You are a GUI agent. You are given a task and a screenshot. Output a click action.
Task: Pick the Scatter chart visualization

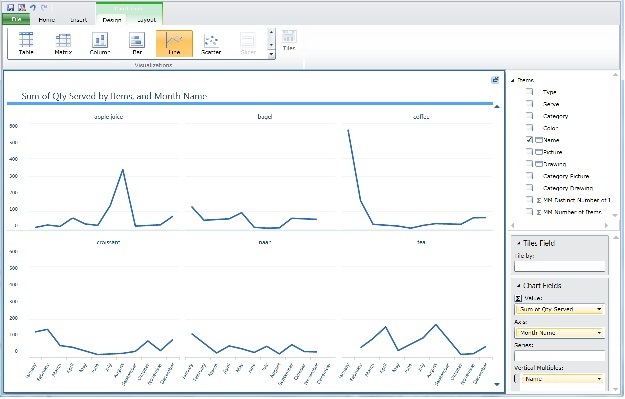(211, 43)
